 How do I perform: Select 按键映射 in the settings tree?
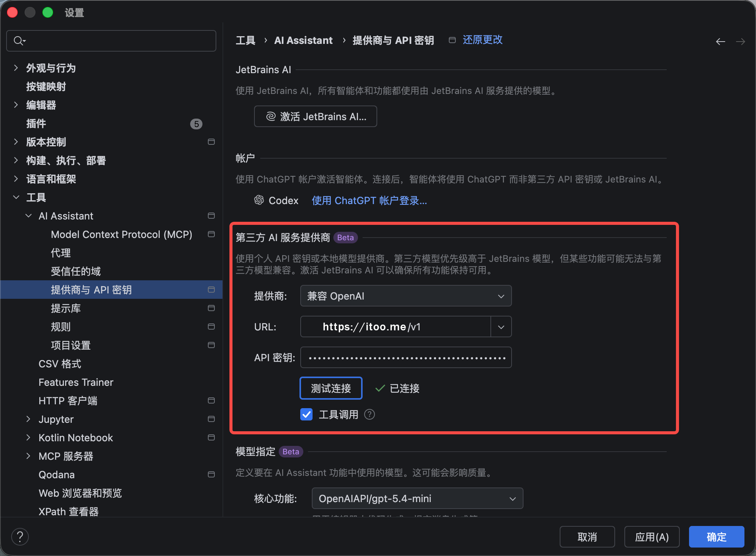[x=46, y=86]
